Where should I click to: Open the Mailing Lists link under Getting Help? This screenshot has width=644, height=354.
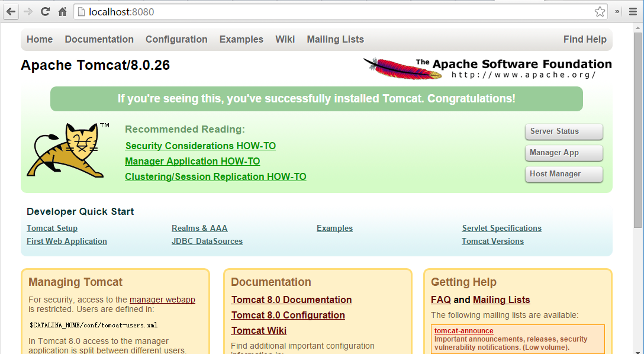pos(501,300)
